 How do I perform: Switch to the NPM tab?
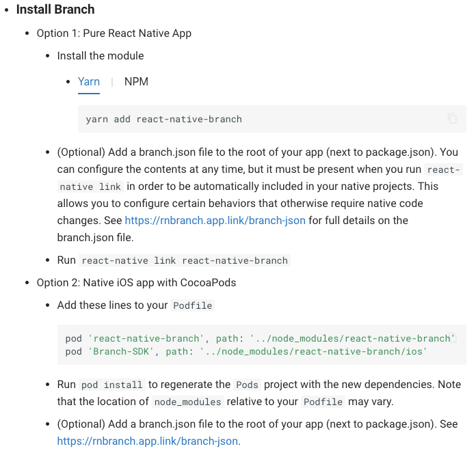(x=136, y=81)
